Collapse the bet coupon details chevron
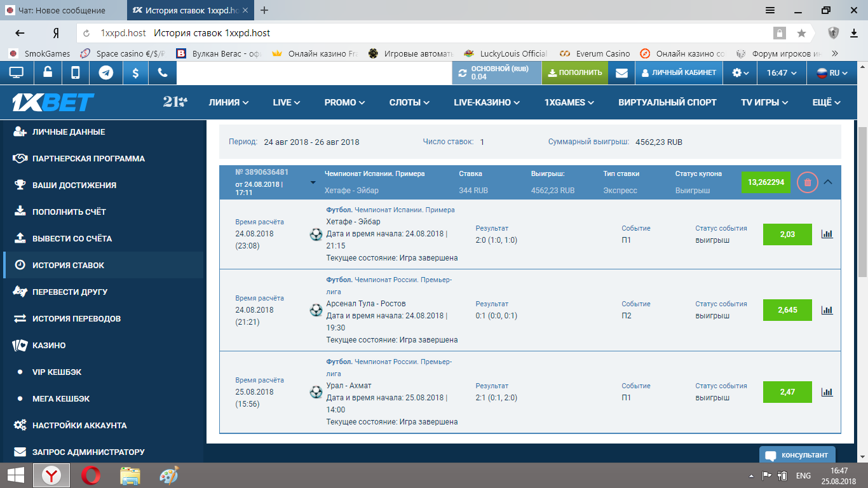This screenshot has width=868, height=488. point(828,182)
